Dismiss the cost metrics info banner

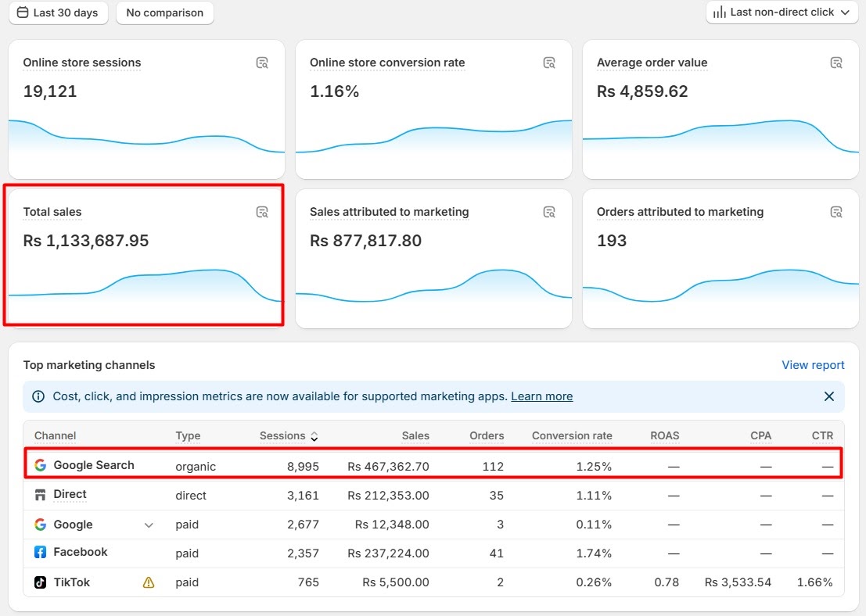[829, 396]
